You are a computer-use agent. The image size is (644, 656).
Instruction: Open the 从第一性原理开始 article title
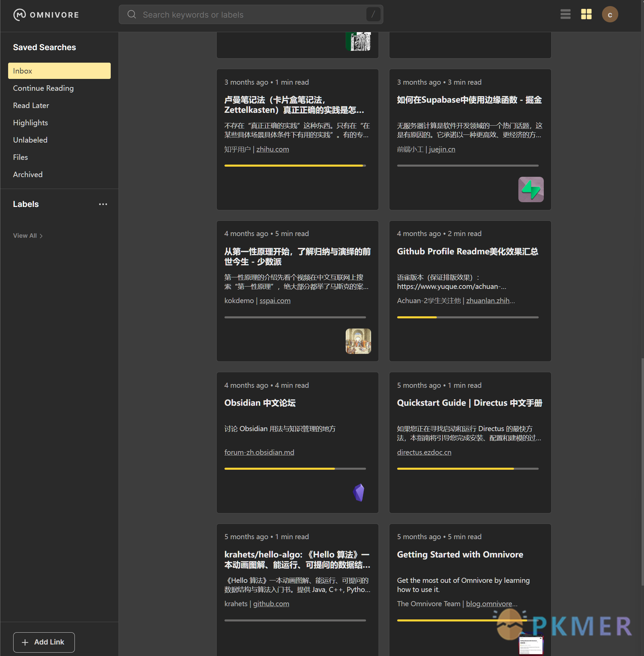(x=297, y=256)
